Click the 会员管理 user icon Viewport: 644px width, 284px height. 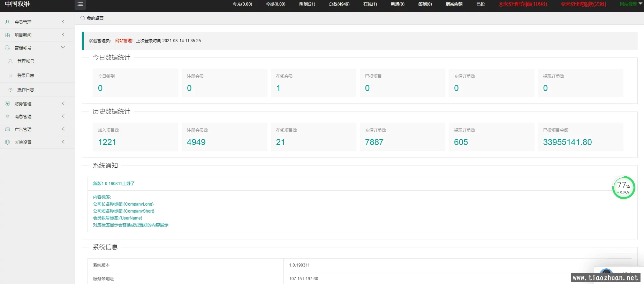pos(7,22)
